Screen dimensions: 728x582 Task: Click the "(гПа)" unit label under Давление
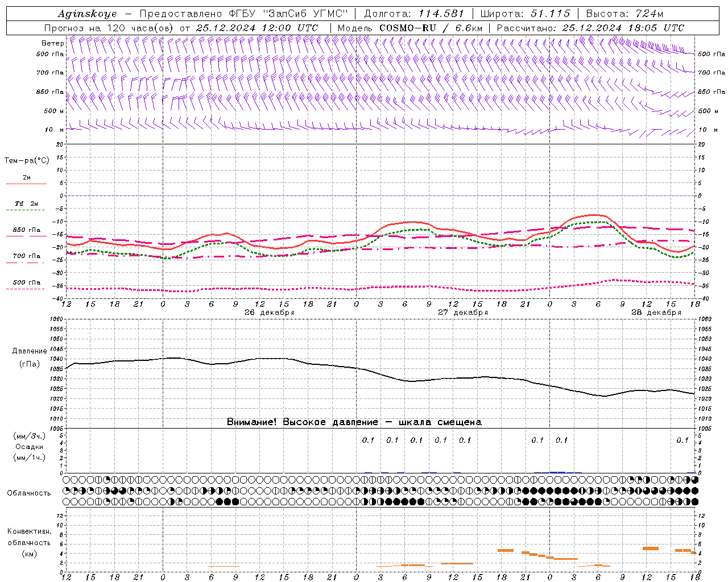[x=29, y=364]
